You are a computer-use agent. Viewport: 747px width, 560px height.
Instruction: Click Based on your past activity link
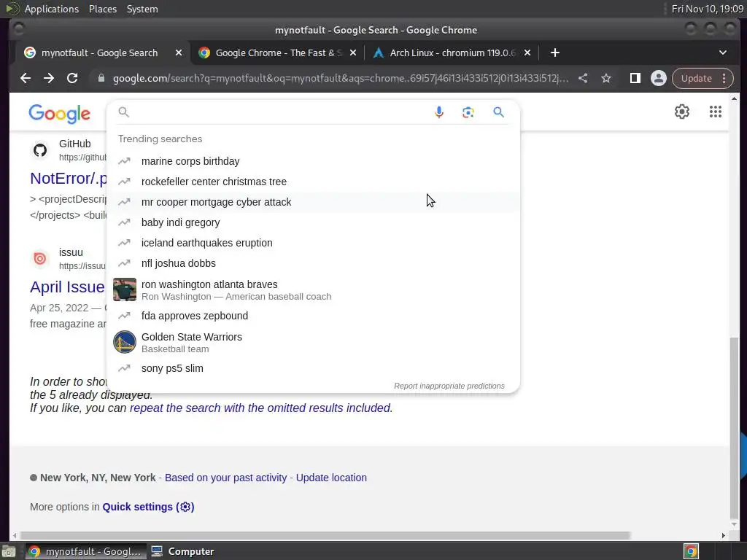tap(226, 478)
